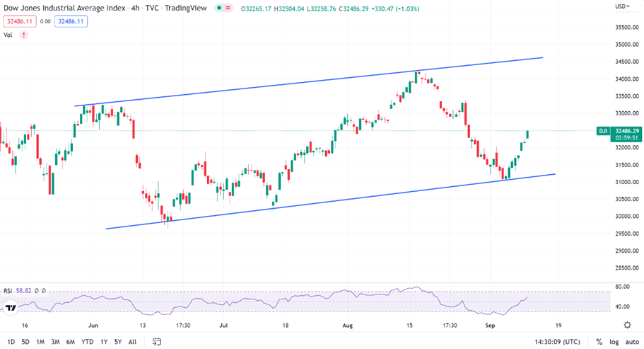Image resolution: width=644 pixels, height=349 pixels.
Task: Open the go-to-date calendar icon
Action: click(156, 342)
